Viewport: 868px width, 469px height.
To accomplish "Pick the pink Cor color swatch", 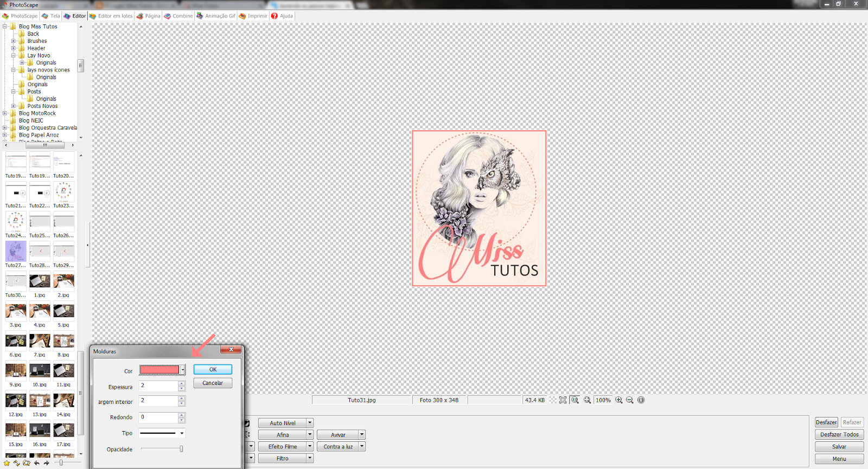I will [x=159, y=370].
